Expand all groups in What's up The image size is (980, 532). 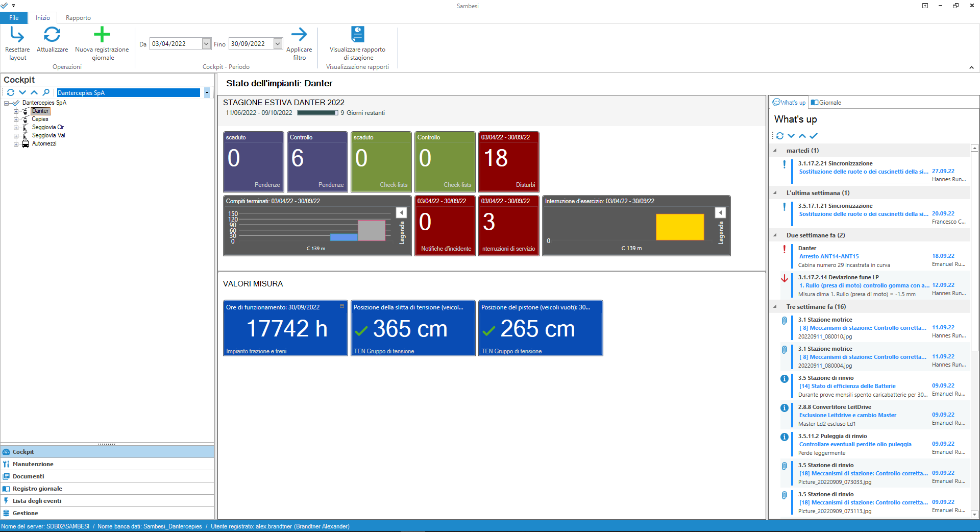(x=791, y=136)
